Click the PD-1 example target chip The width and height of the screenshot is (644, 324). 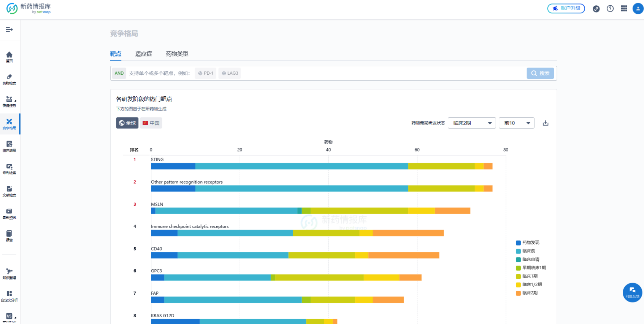tap(206, 73)
